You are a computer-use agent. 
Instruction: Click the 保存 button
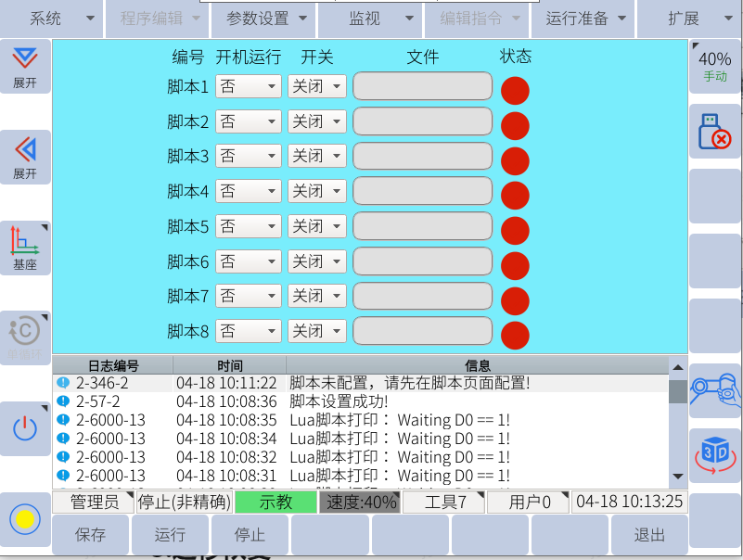click(91, 535)
